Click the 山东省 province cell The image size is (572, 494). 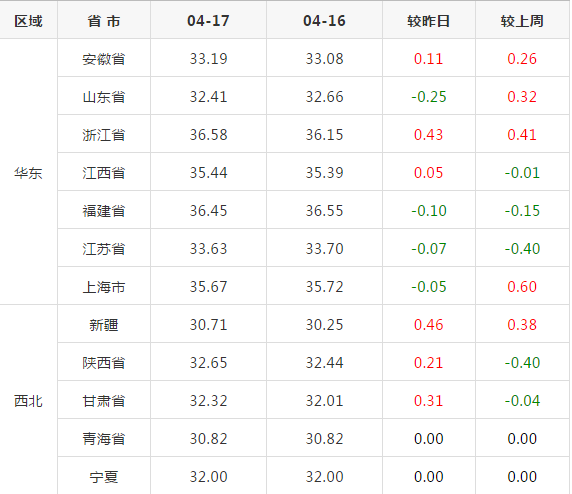pyautogui.click(x=104, y=97)
